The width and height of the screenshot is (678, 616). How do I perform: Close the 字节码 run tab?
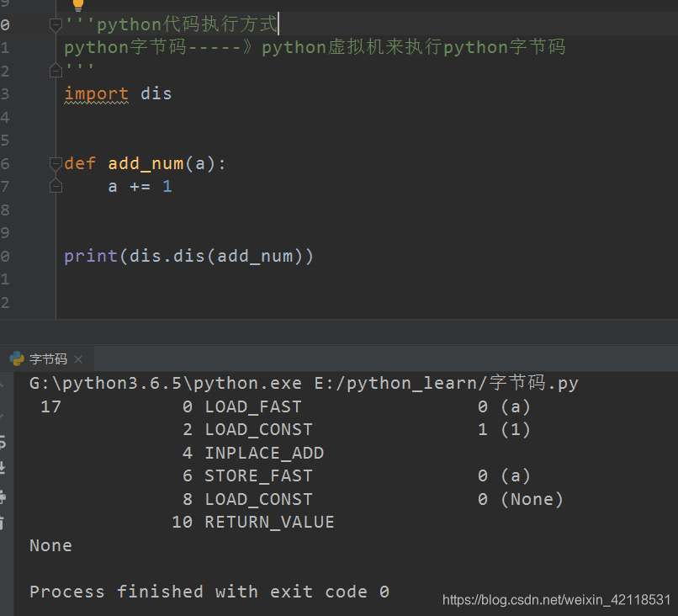coord(78,359)
